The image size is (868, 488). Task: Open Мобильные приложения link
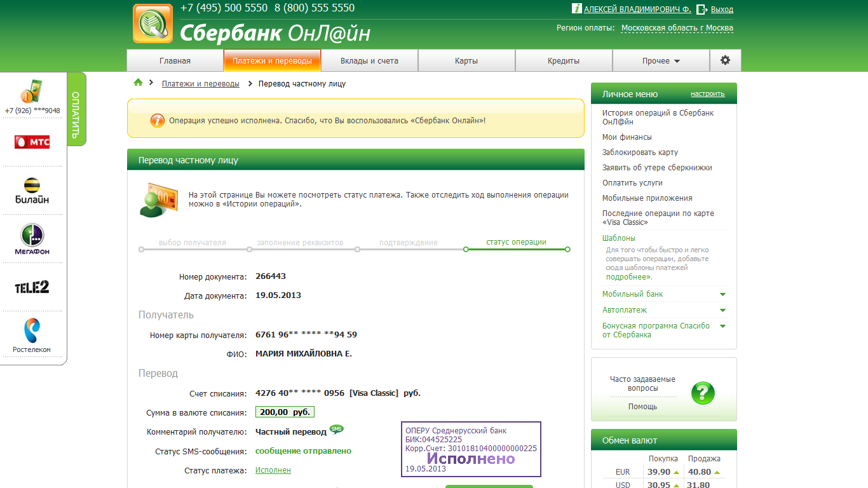coord(648,198)
